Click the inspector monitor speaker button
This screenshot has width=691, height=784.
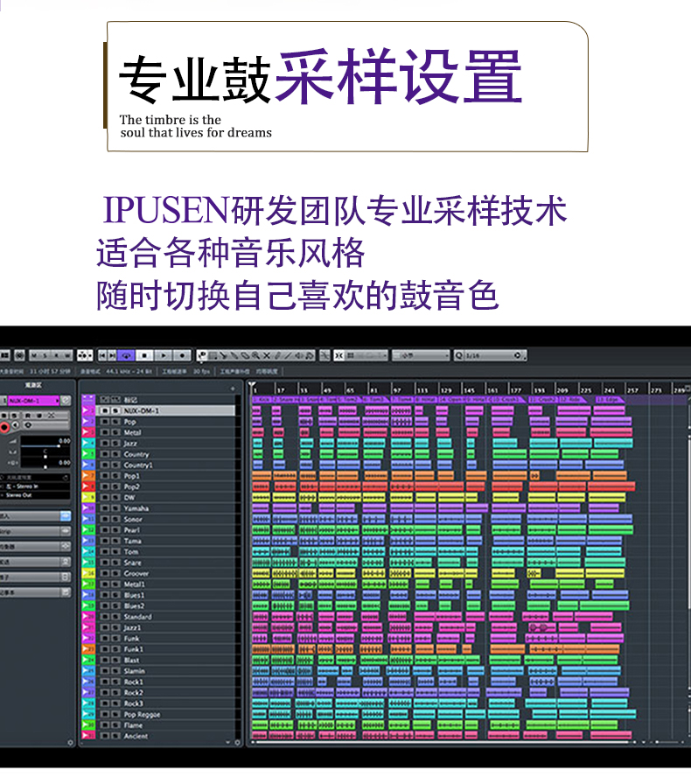point(16,425)
